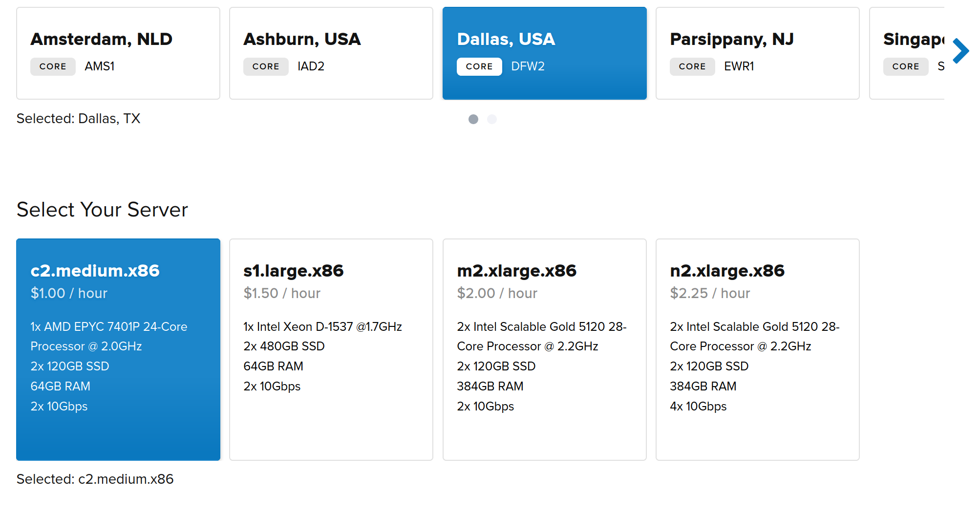This screenshot has width=980, height=516.
Task: Select the Singapore location card
Action: click(907, 53)
